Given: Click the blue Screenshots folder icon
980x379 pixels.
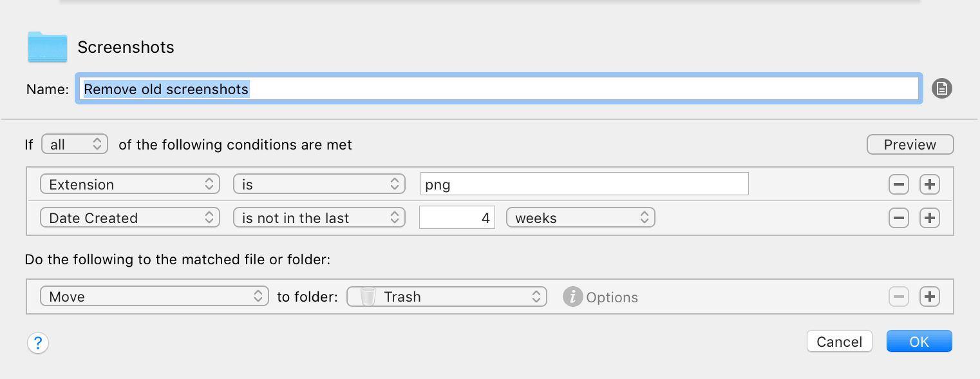Looking at the screenshot, I should (x=48, y=47).
